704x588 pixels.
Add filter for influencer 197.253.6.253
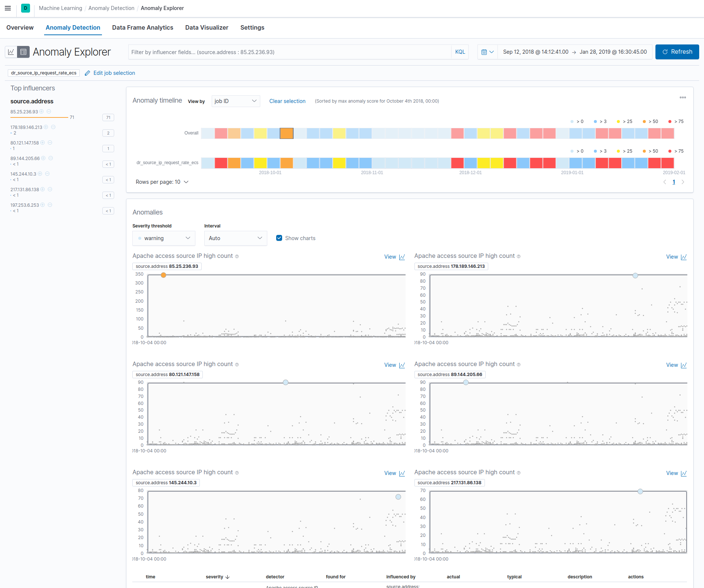[x=43, y=205]
